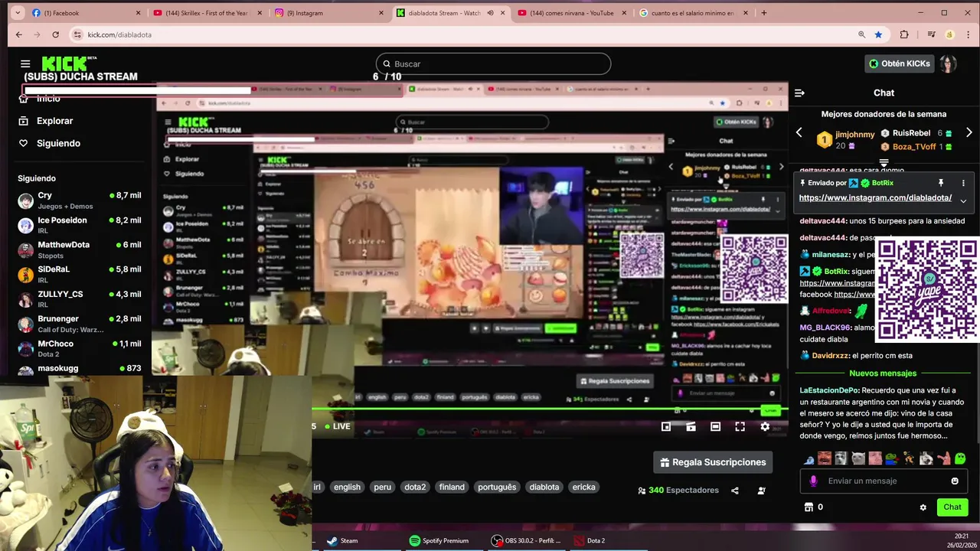Collapse the chat panel with the arrow icon

tap(799, 93)
